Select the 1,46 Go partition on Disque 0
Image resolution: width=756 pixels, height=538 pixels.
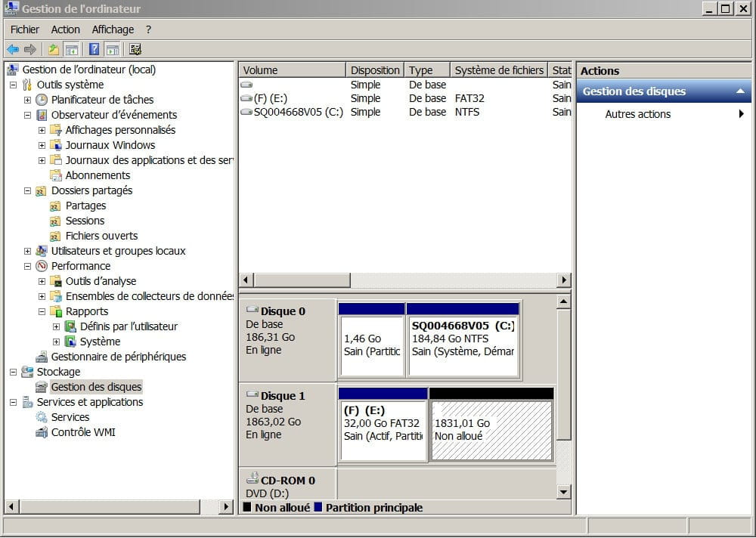pos(372,345)
